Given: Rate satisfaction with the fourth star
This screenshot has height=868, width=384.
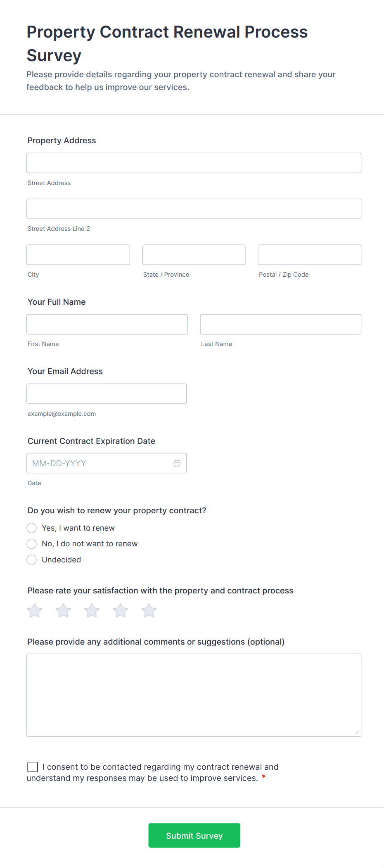Looking at the screenshot, I should tap(121, 611).
